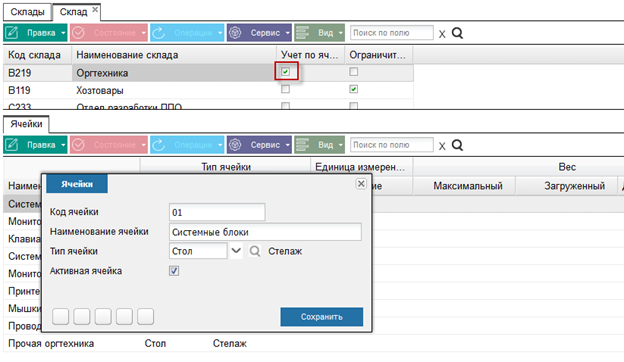
Task: Click the search magnifier icon in top toolbar
Action: (457, 33)
